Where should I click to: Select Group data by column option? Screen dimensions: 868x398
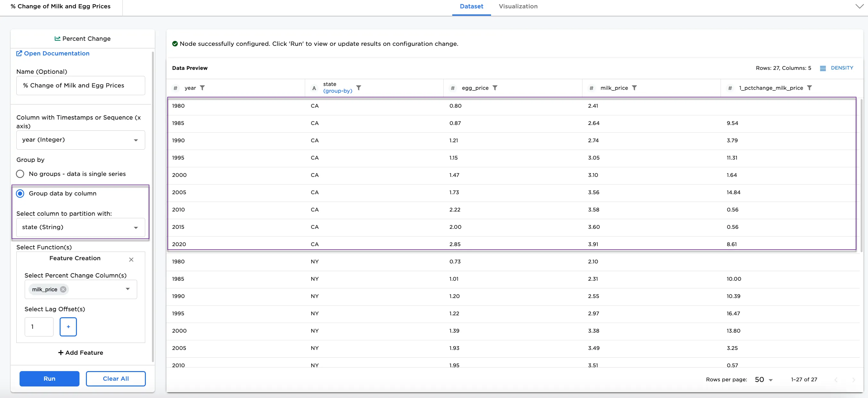pos(20,194)
